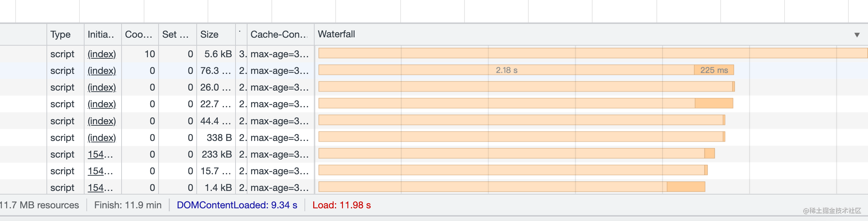Click the waterfall bar of the 15.7 row
Screen dimensions: 868x221
512,170
